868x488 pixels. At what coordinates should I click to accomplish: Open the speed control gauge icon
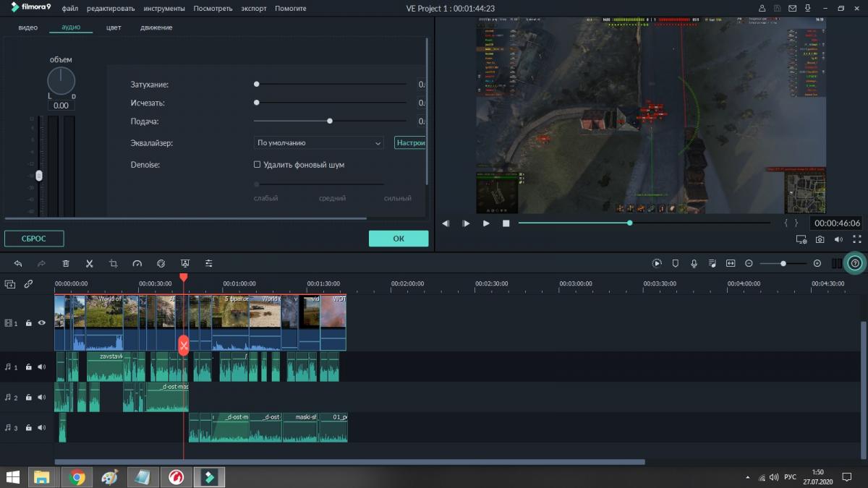[137, 264]
